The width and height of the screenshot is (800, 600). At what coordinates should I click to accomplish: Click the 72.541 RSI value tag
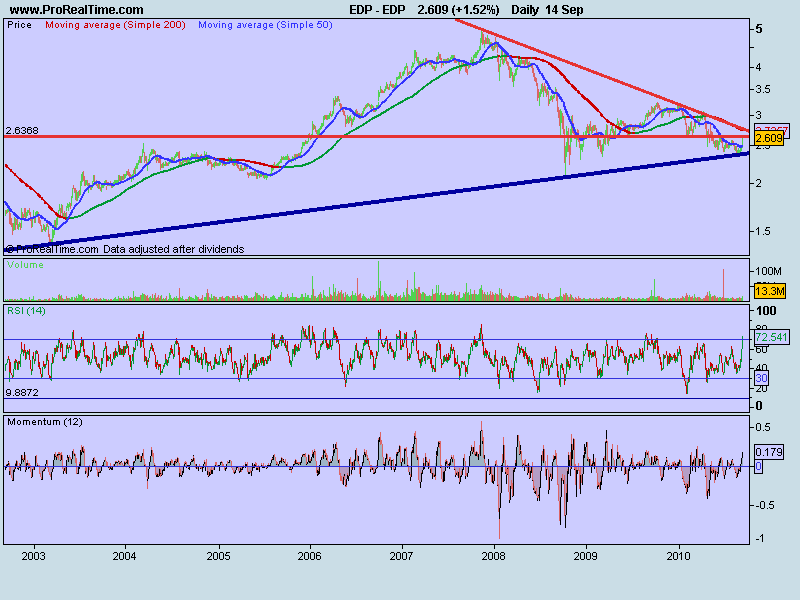click(x=771, y=337)
